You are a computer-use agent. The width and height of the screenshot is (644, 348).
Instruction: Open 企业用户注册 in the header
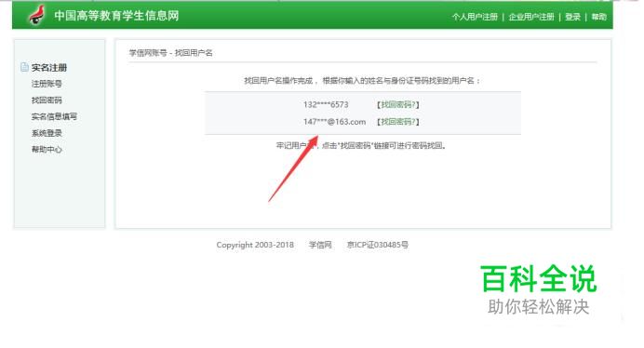pos(531,17)
